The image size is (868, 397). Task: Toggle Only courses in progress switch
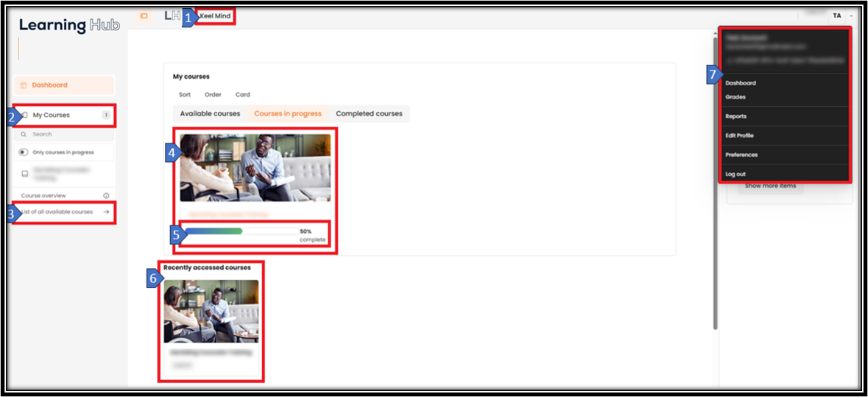[x=24, y=152]
